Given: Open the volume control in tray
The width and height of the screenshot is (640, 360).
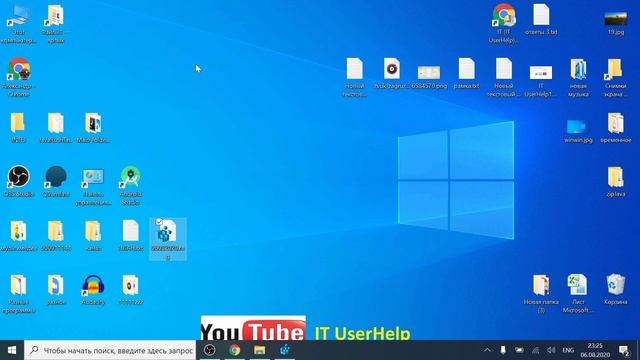Looking at the screenshot, I should (551, 350).
